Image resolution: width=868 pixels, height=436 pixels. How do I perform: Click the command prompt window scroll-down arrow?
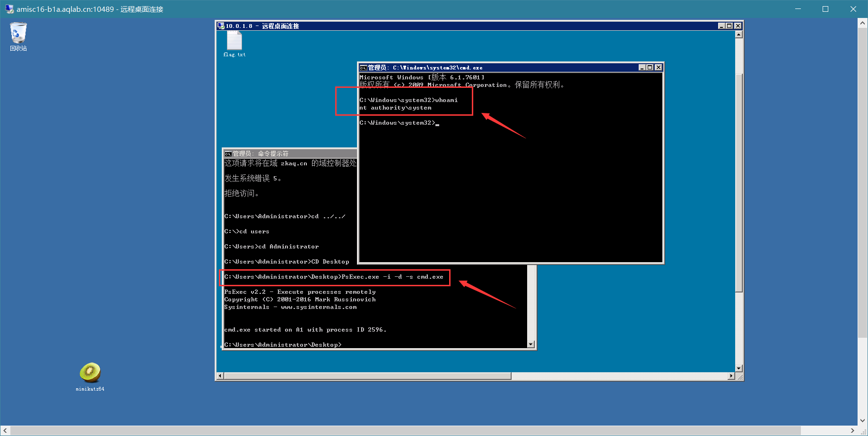pyautogui.click(x=531, y=344)
